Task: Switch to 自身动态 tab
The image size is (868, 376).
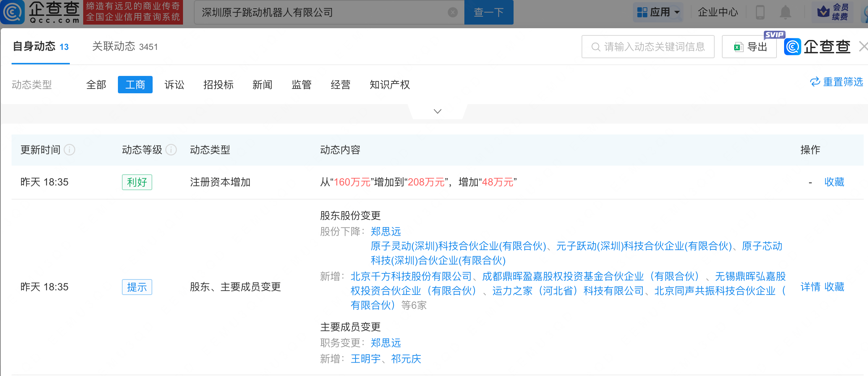Action: (x=41, y=47)
